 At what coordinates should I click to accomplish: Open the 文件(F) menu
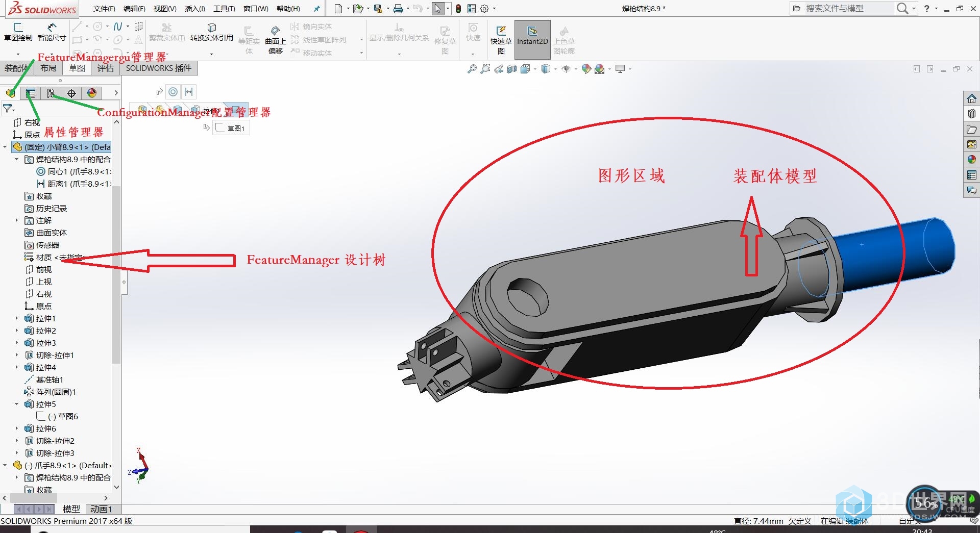pos(104,9)
